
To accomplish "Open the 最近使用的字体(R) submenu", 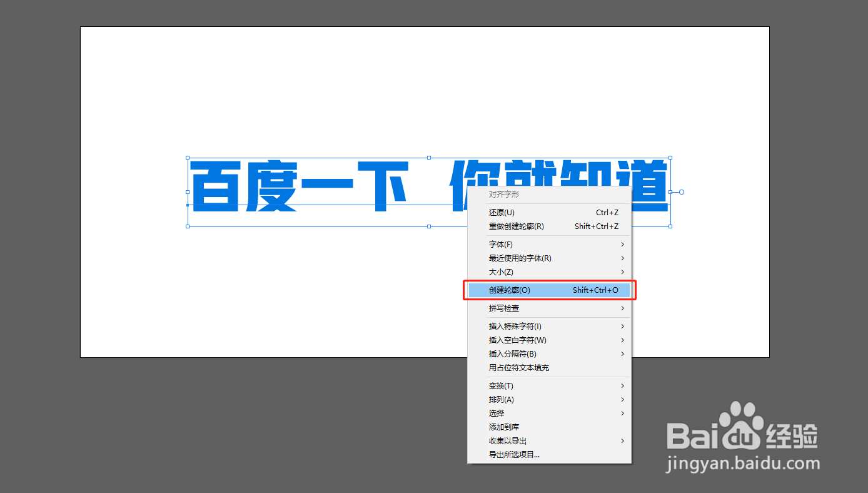I will click(550, 258).
